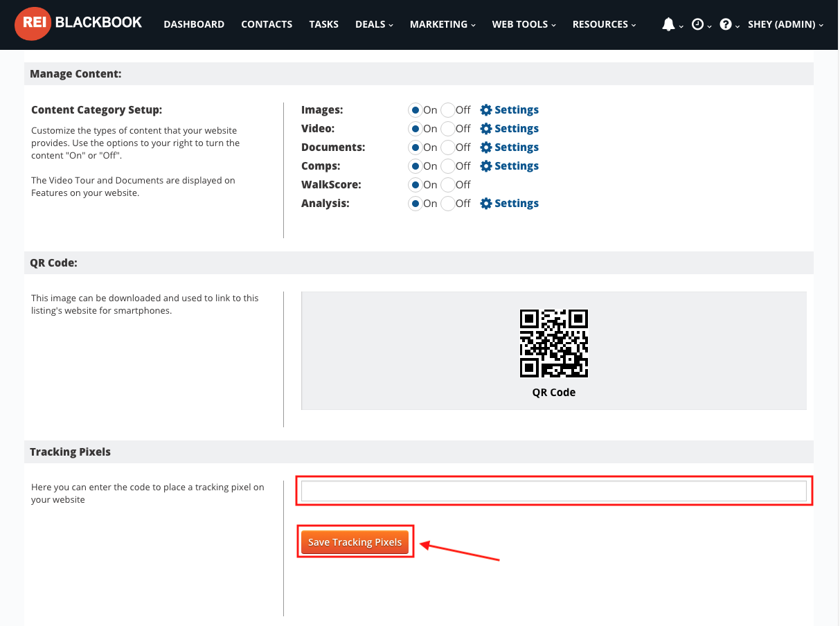Open Analysis Settings link

click(x=517, y=204)
